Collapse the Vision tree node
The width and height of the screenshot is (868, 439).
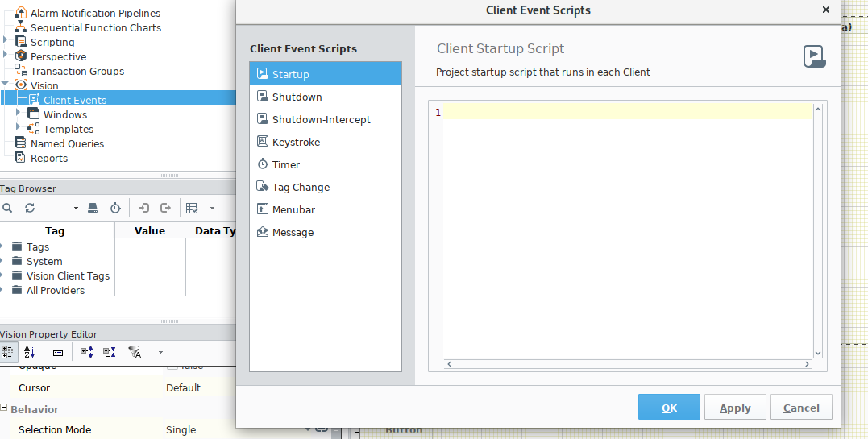6,85
